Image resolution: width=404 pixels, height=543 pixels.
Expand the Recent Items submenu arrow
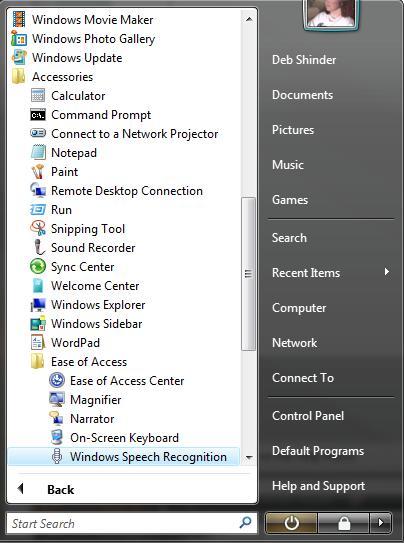point(387,272)
